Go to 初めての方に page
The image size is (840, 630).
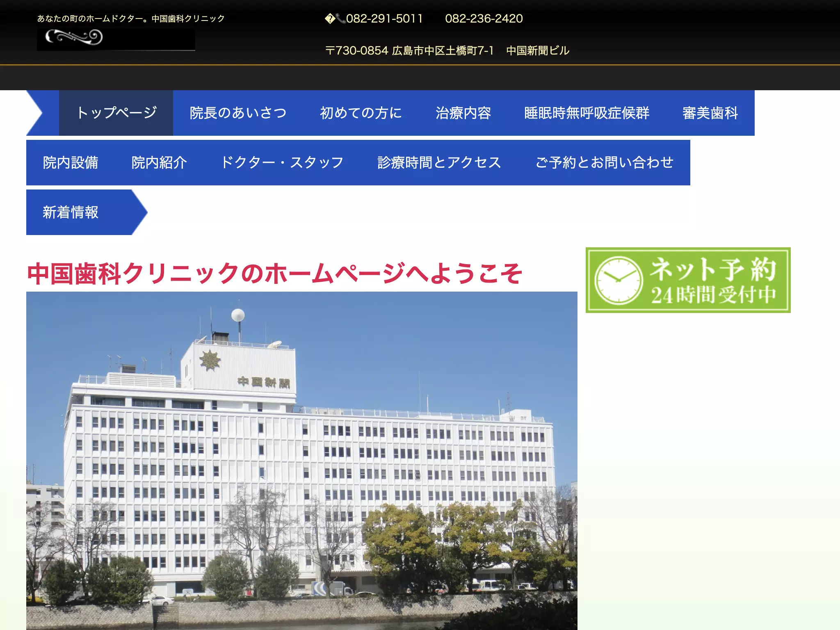pos(361,113)
